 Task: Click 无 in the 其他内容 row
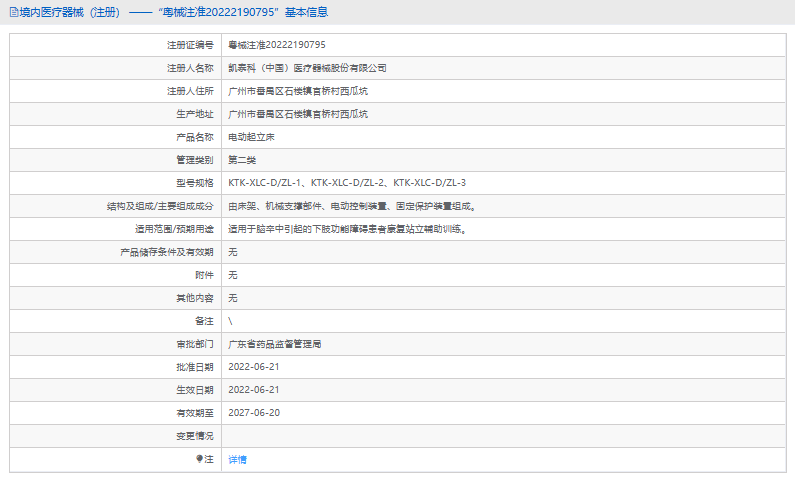[x=233, y=298]
